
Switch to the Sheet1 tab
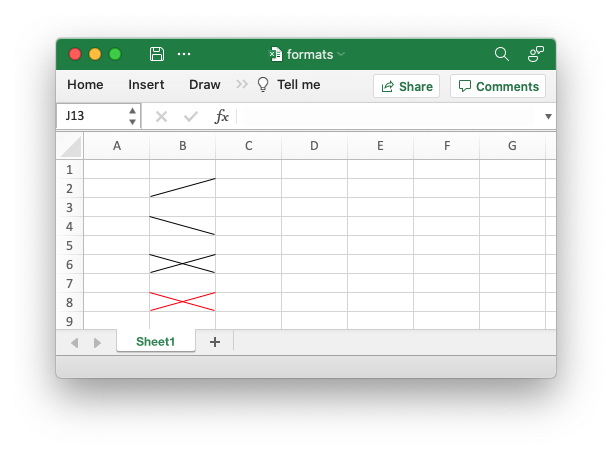(x=155, y=342)
